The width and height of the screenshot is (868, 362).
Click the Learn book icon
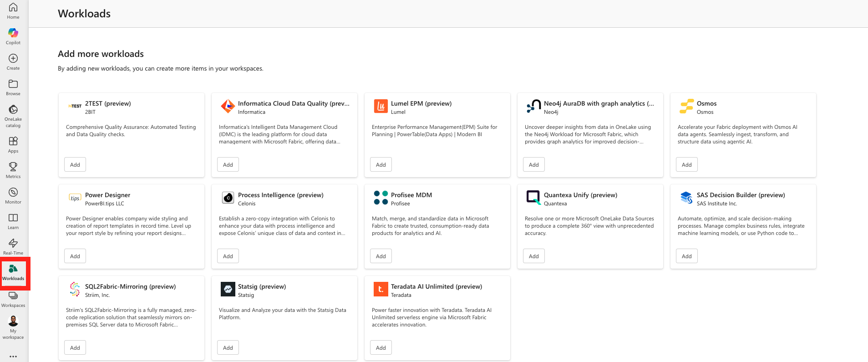click(13, 218)
